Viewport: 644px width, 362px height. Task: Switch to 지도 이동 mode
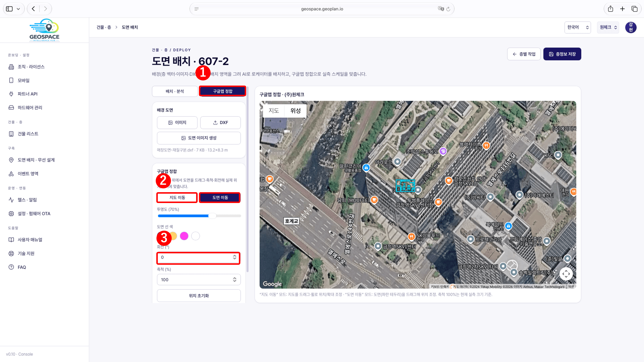[177, 197]
